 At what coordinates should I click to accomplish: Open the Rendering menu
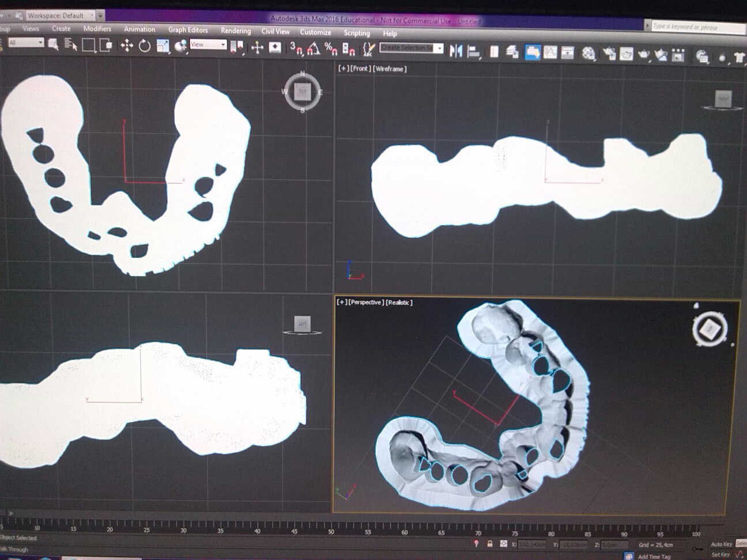(x=235, y=31)
